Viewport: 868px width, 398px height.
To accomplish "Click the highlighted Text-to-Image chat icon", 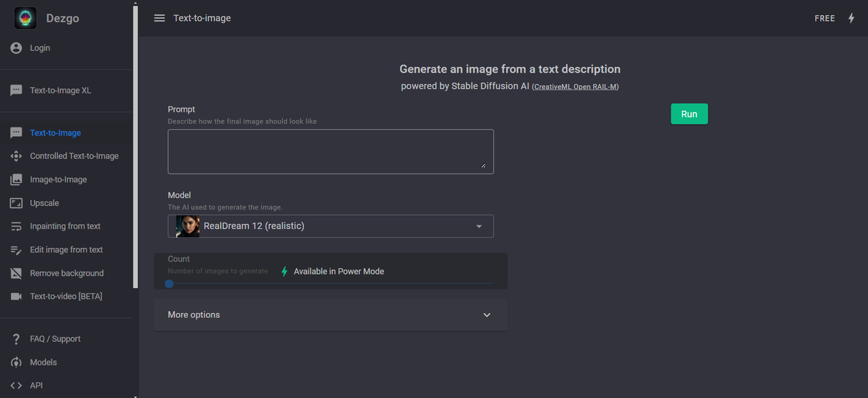I will (16, 133).
